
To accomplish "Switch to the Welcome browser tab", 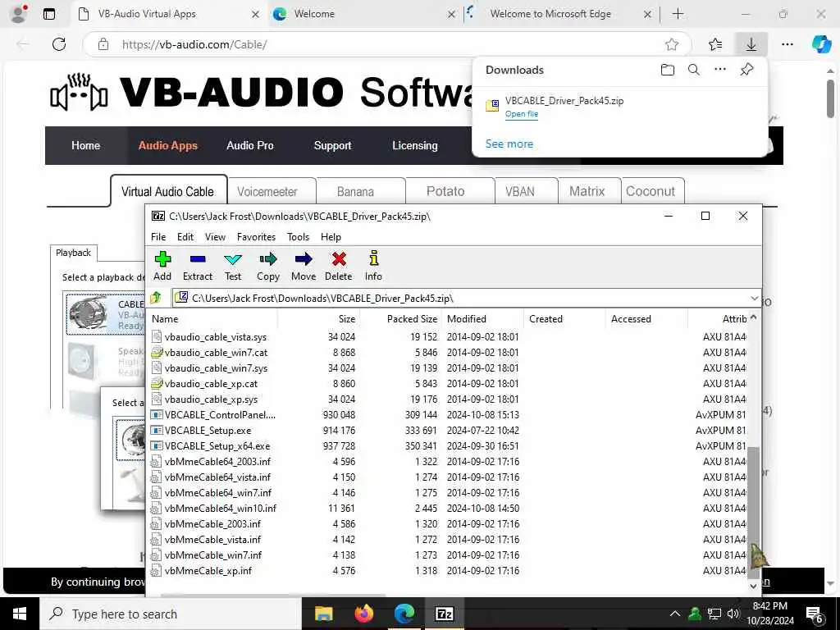I will (364, 14).
